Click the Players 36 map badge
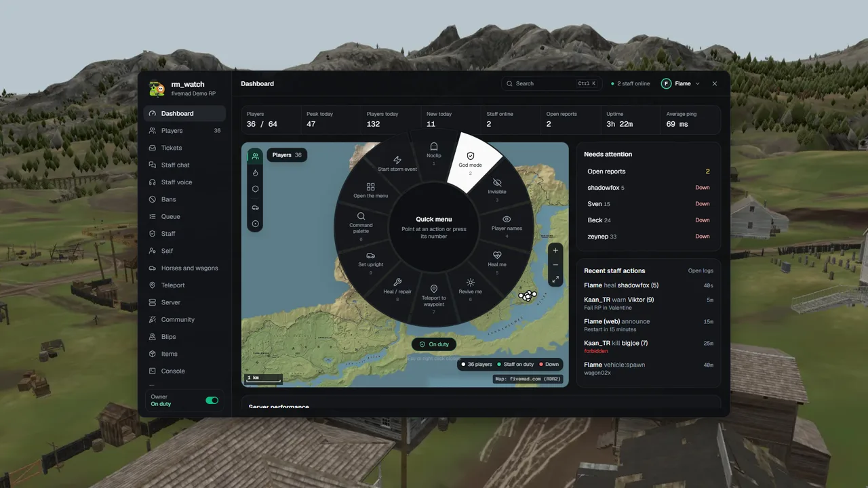This screenshot has width=868, height=488. click(287, 155)
